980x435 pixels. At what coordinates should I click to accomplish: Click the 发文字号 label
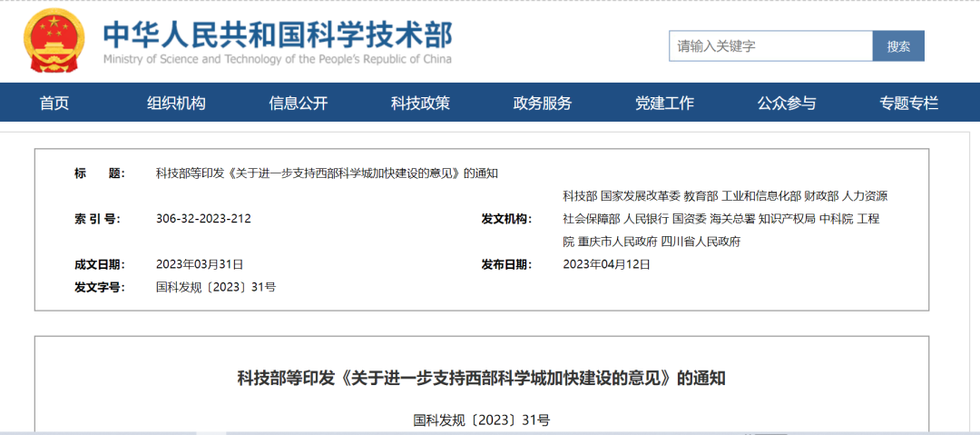(x=100, y=287)
